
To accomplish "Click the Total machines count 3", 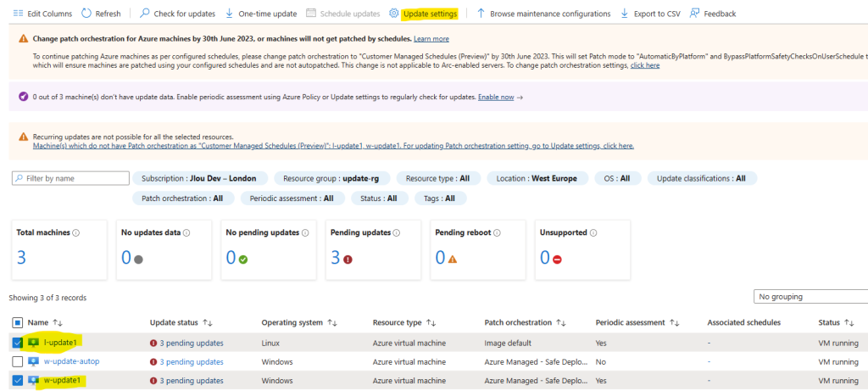I will [x=21, y=258].
